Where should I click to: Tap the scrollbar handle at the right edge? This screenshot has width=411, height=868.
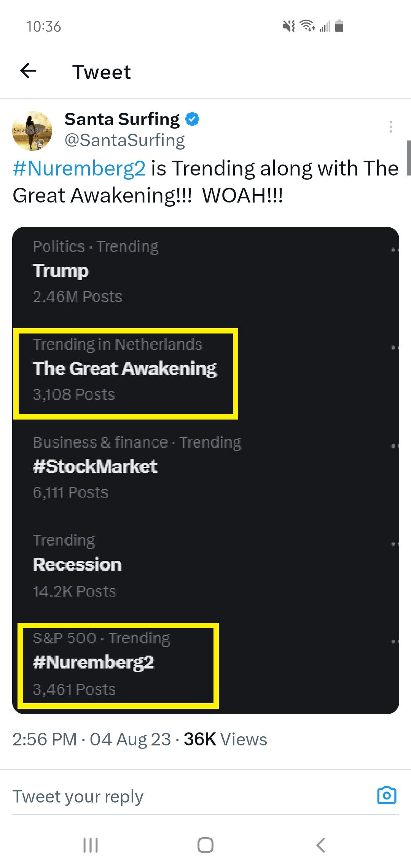coord(409,158)
